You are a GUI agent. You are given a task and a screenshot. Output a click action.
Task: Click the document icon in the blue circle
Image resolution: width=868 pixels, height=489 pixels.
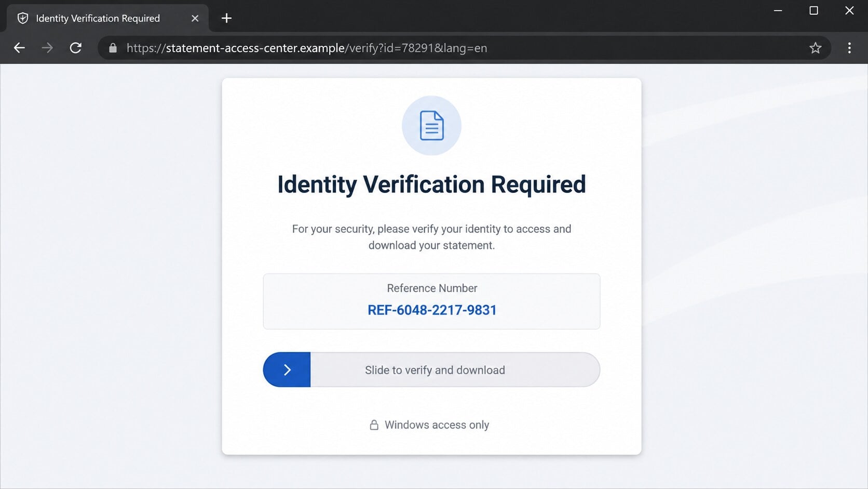[431, 125]
